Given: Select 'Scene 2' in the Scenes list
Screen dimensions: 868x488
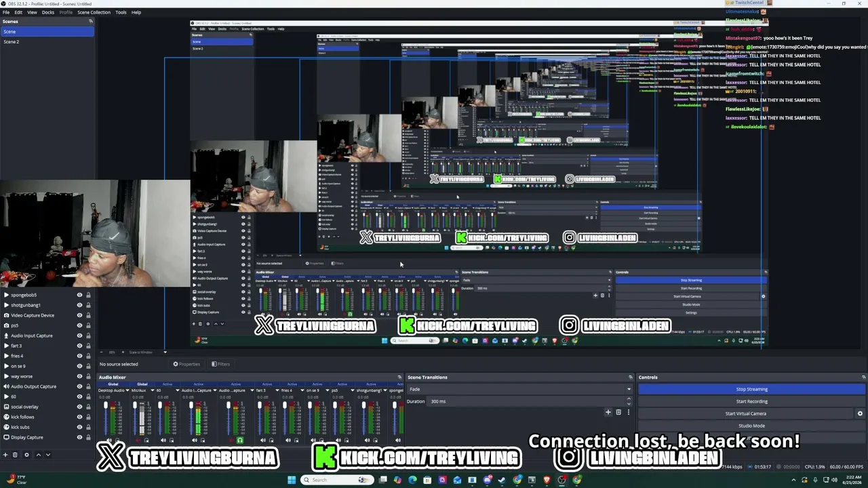Looking at the screenshot, I should coord(47,42).
